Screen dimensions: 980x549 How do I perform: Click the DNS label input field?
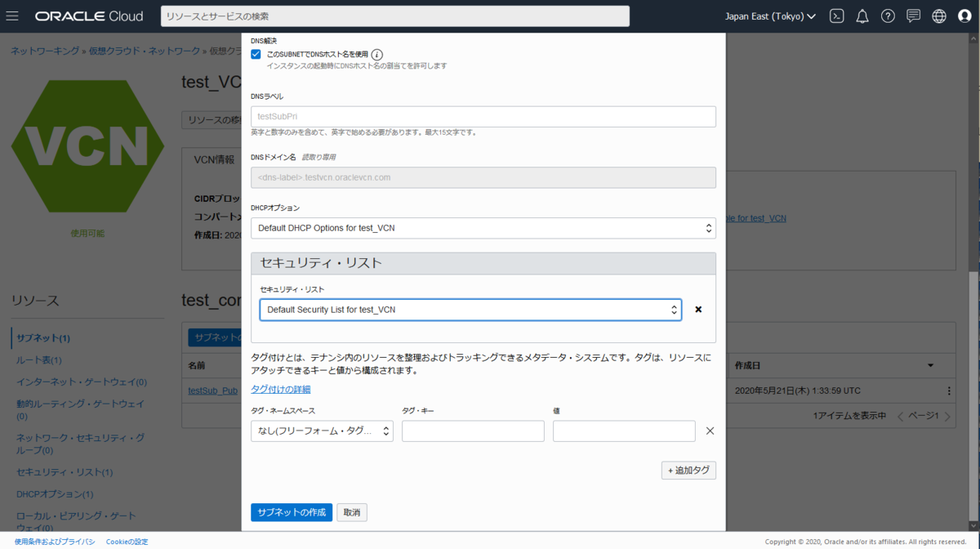point(483,117)
